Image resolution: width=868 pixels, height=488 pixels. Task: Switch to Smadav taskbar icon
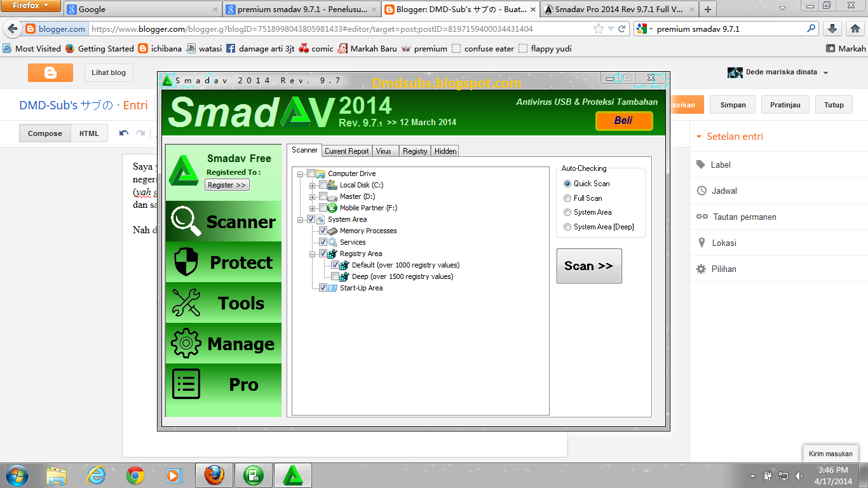[292, 475]
